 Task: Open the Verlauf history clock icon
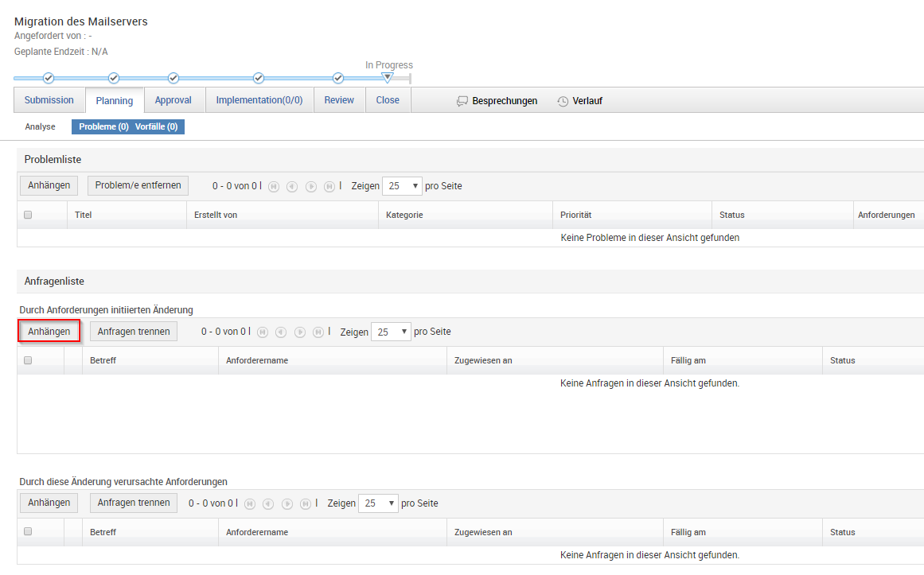tap(563, 101)
